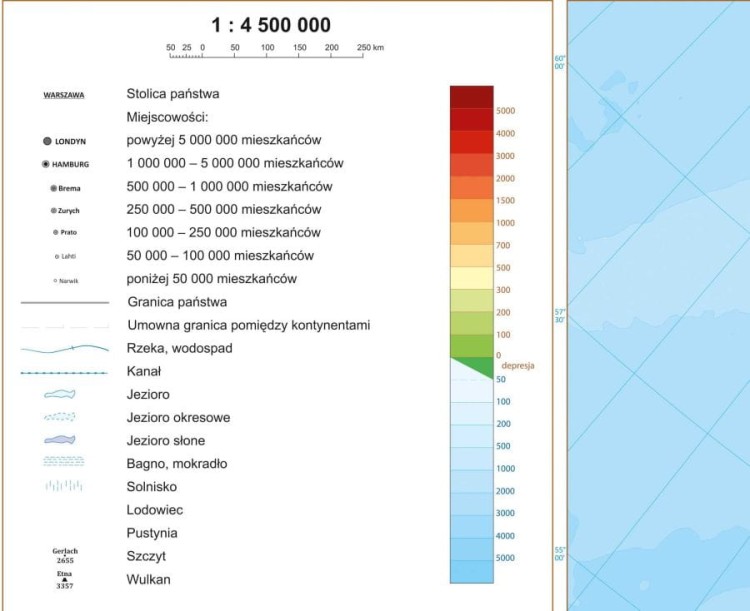The height and width of the screenshot is (611, 750).
Task: Select the green band between 0 and 100 metres
Action: tap(472, 346)
